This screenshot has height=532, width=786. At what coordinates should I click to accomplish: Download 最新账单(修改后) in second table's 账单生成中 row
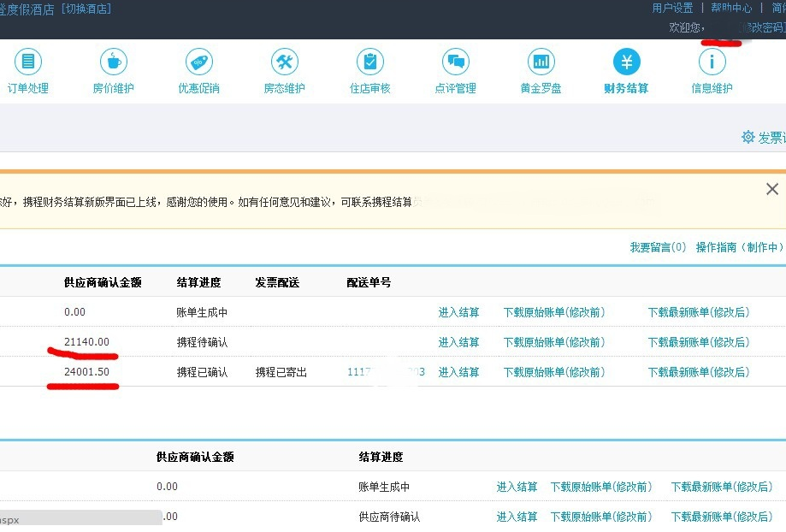click(722, 487)
